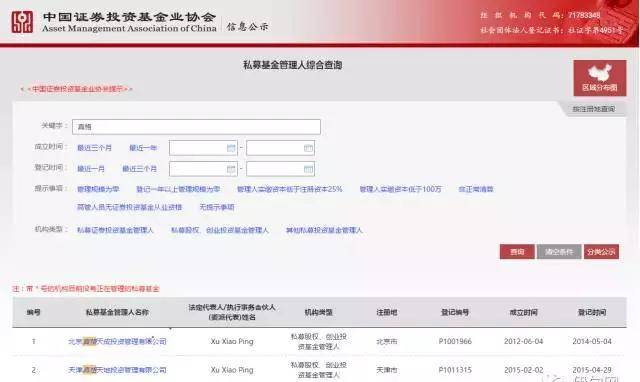
Task: Click registration number P1011315
Action: pyautogui.click(x=455, y=370)
